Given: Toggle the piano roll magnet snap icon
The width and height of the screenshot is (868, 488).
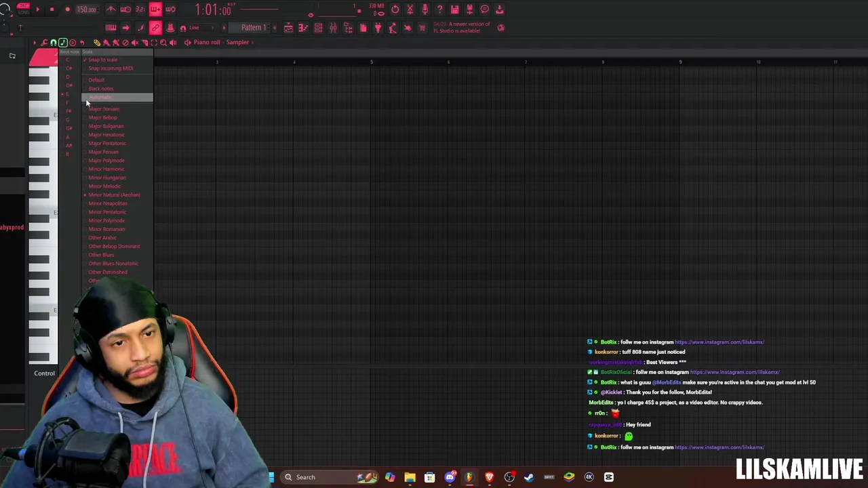Looking at the screenshot, I should 54,43.
